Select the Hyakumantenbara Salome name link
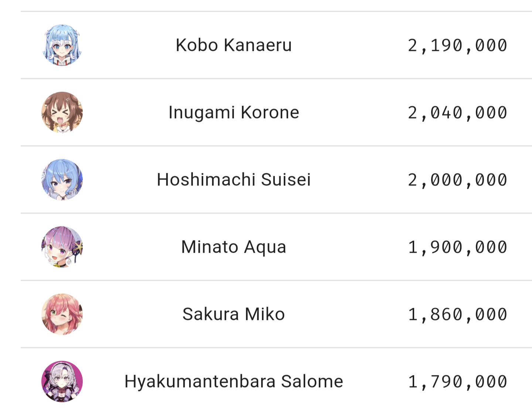The width and height of the screenshot is (532, 408). 234,381
